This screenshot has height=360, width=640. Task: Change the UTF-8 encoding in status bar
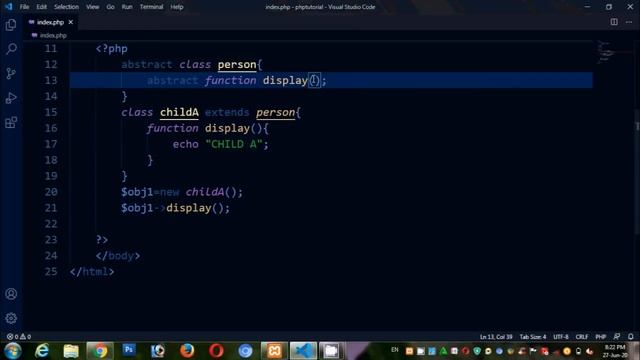pos(561,337)
